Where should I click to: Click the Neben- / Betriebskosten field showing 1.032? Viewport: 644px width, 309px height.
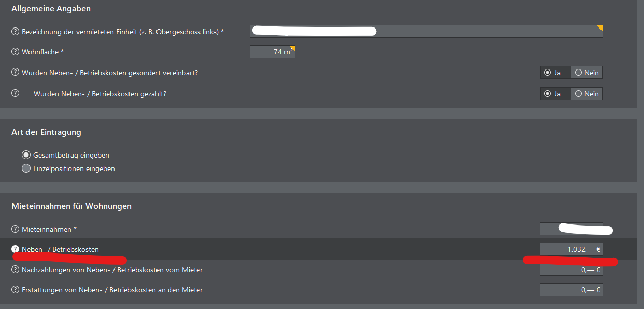click(x=571, y=249)
